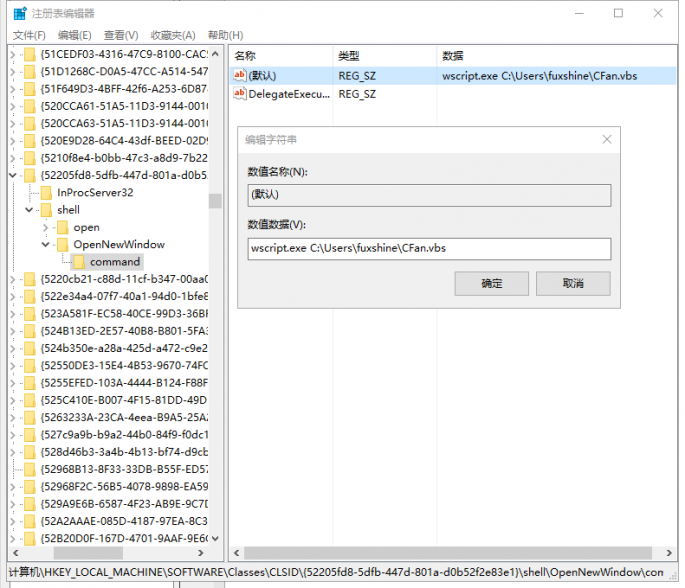The height and width of the screenshot is (588, 685).
Task: Click folder icon of {527c9a9b-b9a2-44b0 key
Action: tap(29, 435)
